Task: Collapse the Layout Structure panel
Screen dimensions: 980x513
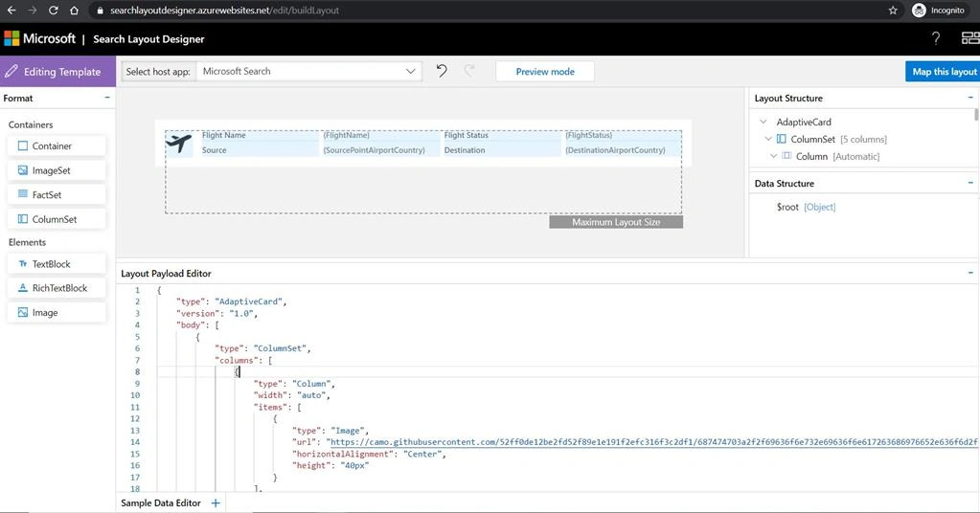Action: pyautogui.click(x=970, y=98)
